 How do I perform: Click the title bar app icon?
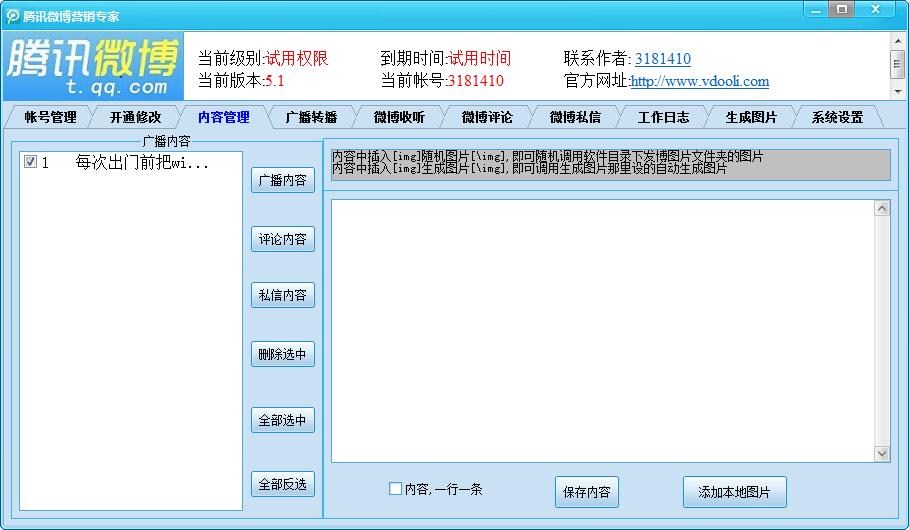point(13,16)
